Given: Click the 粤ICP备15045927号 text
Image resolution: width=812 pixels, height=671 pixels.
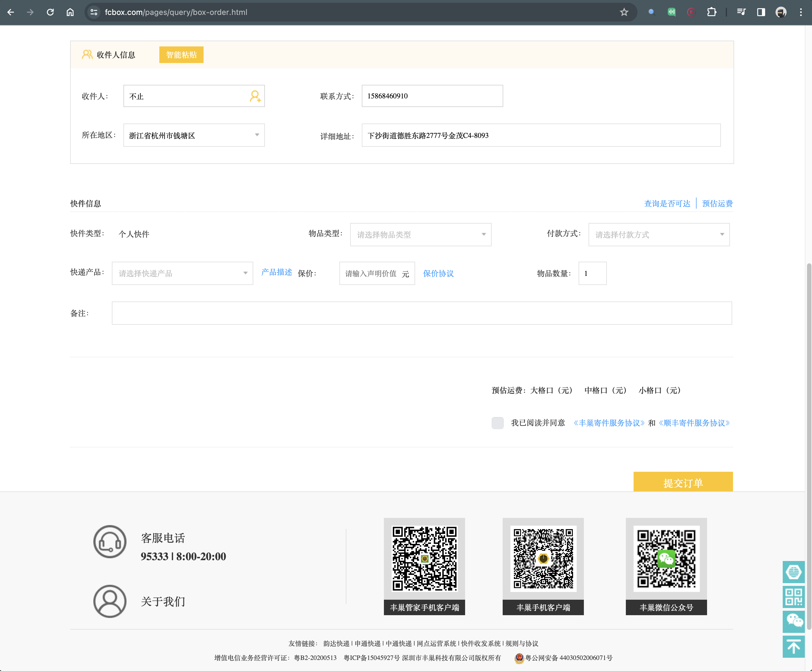Looking at the screenshot, I should (x=372, y=658).
